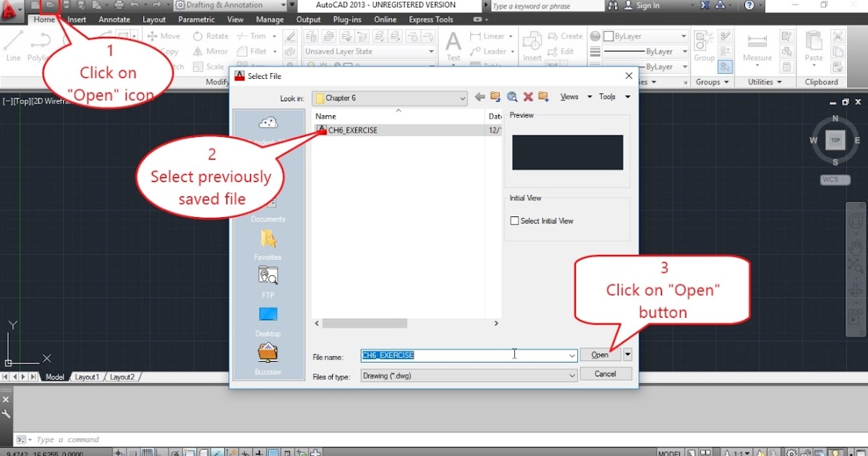Toggle grid display in the status bar
Viewport: 868px width, 456px height.
pos(148,452)
